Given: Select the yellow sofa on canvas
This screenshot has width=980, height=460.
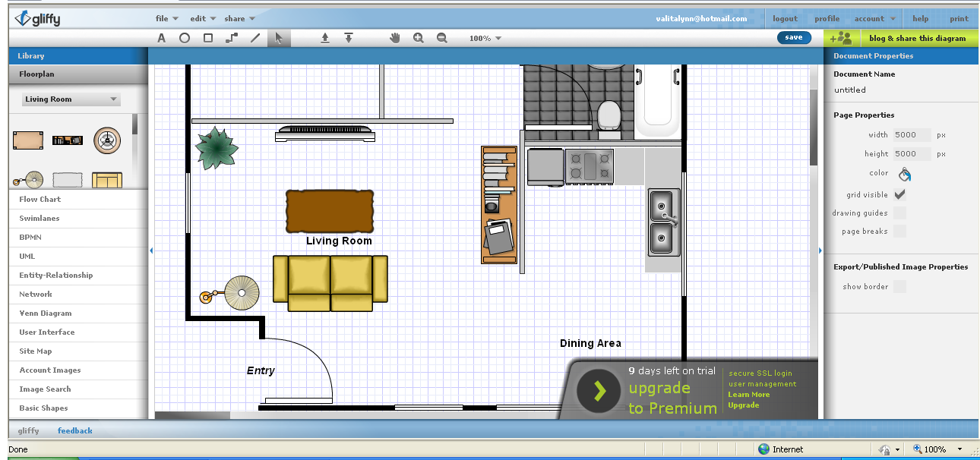Looking at the screenshot, I should tap(330, 283).
